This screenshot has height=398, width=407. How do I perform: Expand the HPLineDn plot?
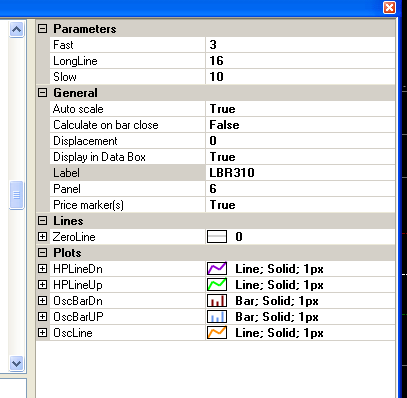click(x=42, y=269)
